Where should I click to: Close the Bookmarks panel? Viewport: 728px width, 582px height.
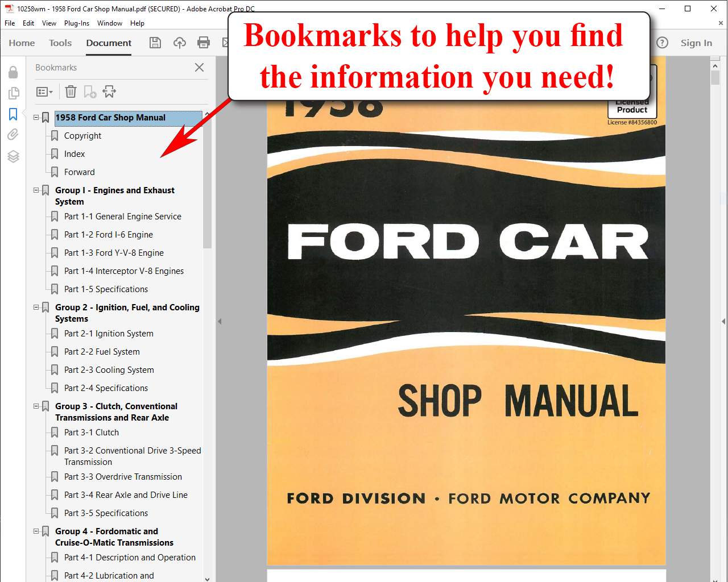click(199, 67)
